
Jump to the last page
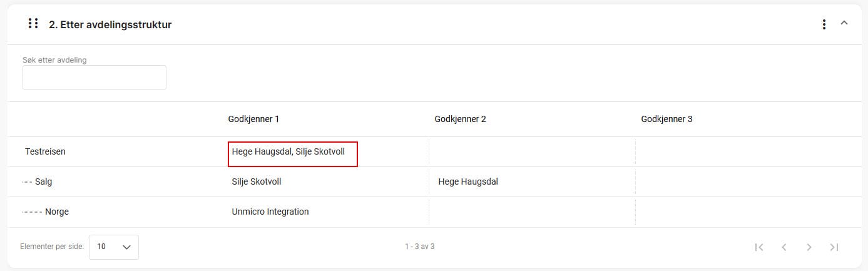pos(834,247)
